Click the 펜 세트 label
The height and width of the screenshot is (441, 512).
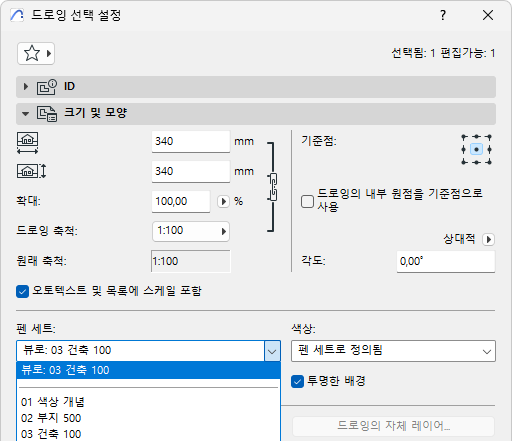[36, 329]
